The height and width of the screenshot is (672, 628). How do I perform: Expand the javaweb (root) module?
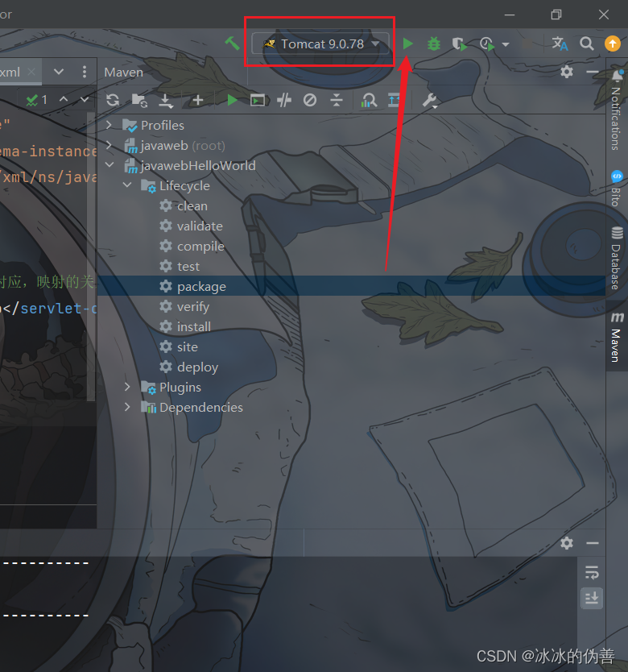click(109, 145)
